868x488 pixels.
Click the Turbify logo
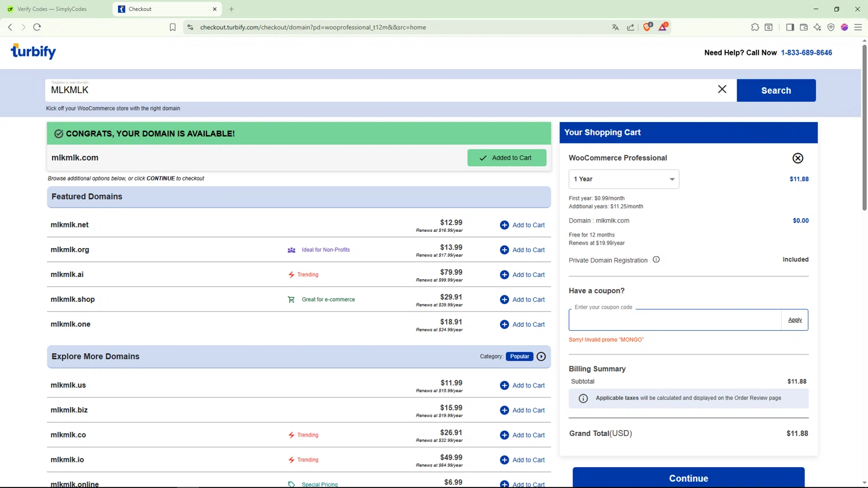pyautogui.click(x=33, y=51)
